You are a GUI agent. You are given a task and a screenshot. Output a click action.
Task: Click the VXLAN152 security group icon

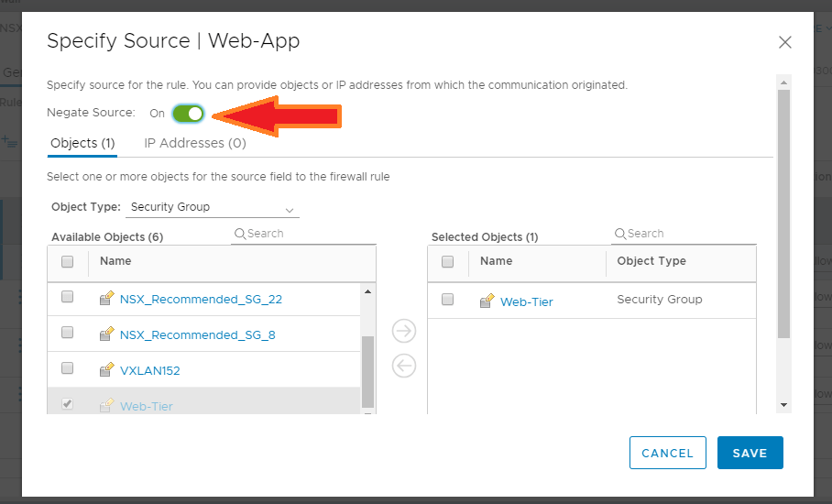click(106, 370)
